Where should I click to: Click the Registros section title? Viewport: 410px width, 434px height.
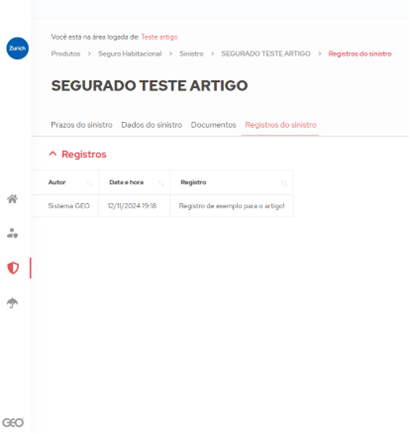point(84,154)
